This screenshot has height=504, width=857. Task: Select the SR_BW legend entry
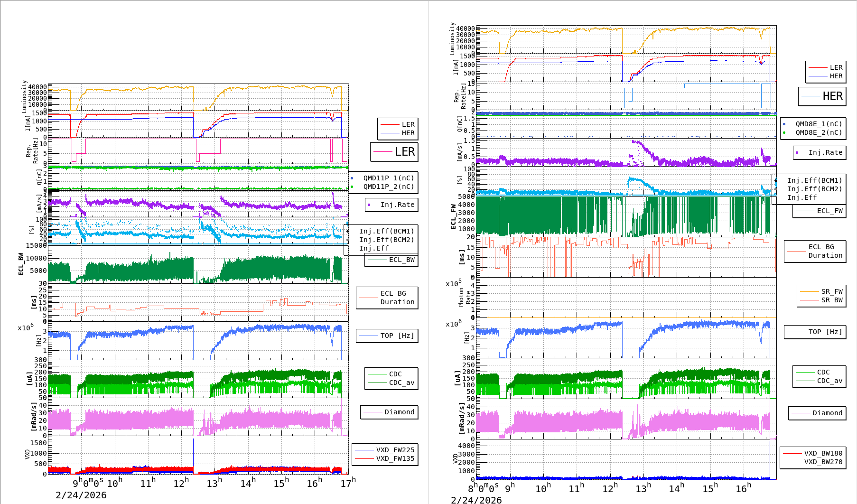click(x=831, y=300)
